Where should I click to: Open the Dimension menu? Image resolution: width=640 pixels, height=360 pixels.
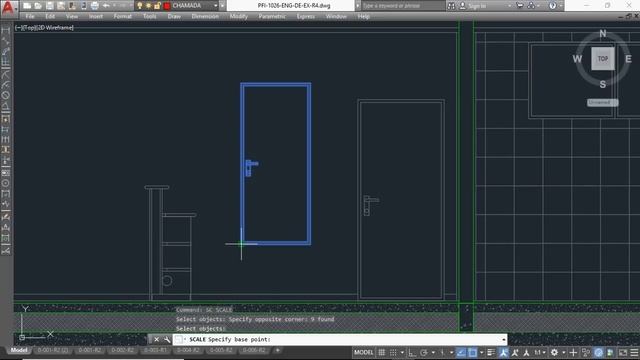(205, 16)
